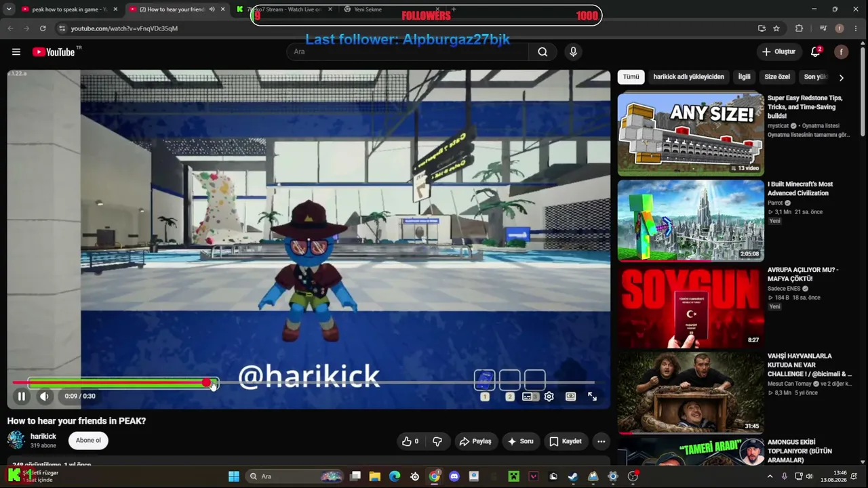The height and width of the screenshot is (488, 868).
Task: Open the ANY SIZE redstone video thumbnail
Action: click(x=690, y=134)
